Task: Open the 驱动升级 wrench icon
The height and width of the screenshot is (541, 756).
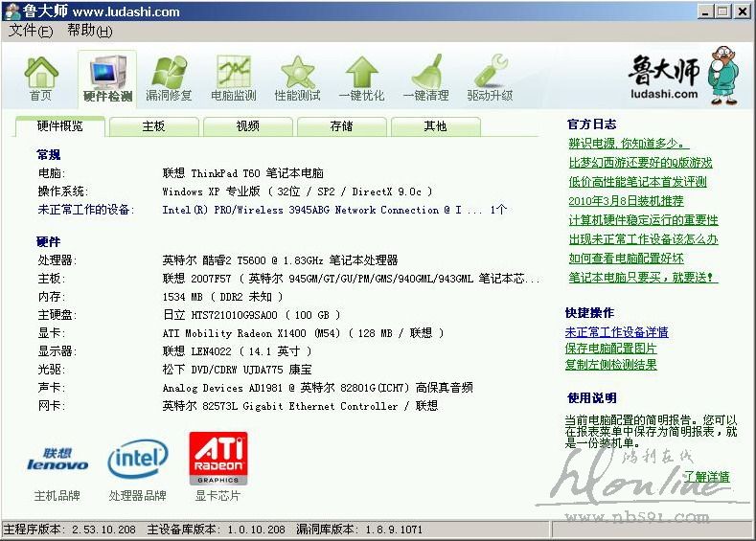Action: click(490, 79)
